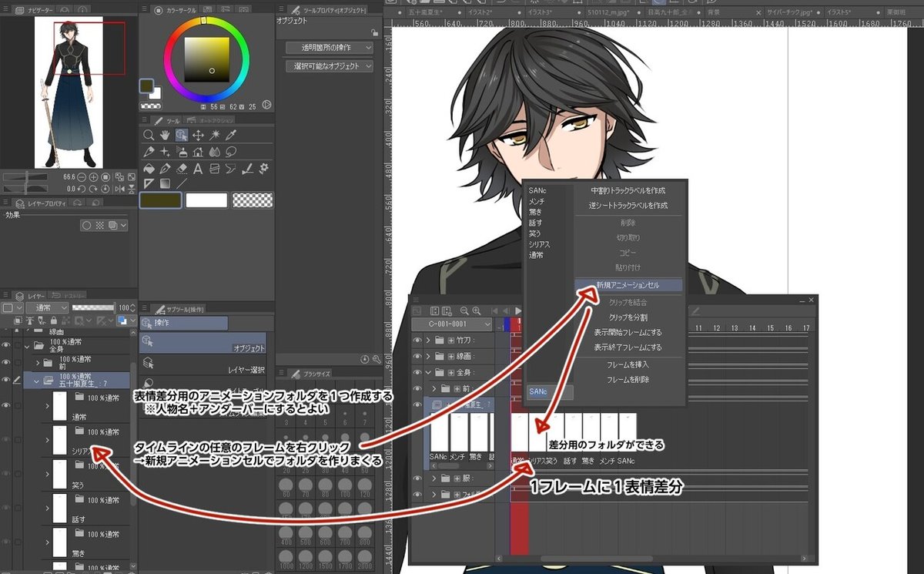The height and width of the screenshot is (574, 924).
Task: Select the Auto select magic wand tool
Action: [214, 135]
